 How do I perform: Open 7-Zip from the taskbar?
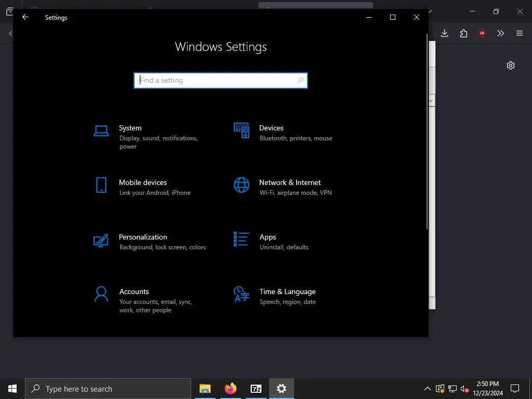(256, 389)
